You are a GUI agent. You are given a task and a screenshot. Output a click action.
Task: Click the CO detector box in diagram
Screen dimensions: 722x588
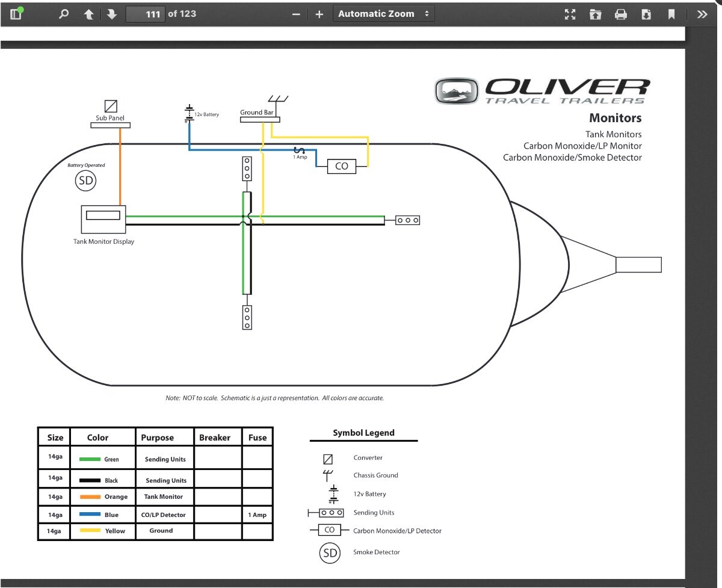click(x=342, y=166)
